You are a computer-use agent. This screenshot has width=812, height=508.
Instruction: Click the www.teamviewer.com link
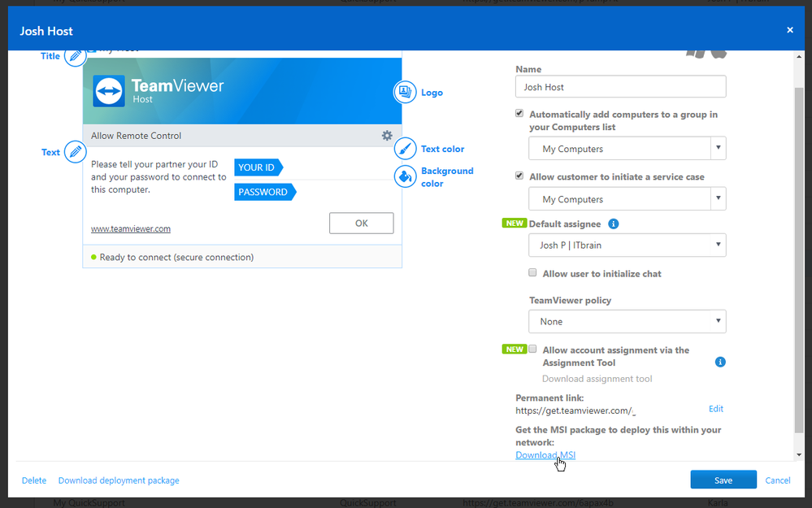131,228
